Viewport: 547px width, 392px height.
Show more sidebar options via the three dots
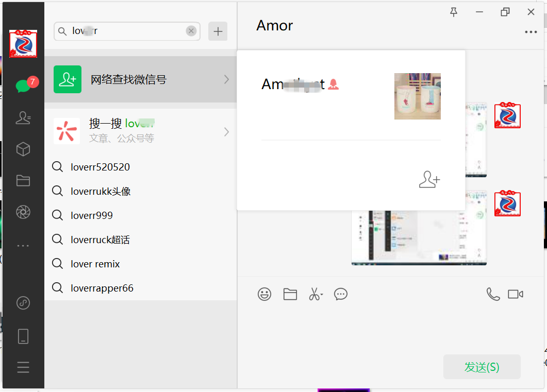(x=23, y=246)
